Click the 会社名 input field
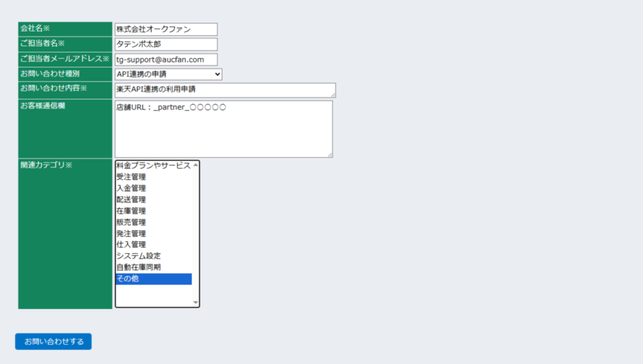Image resolution: width=643 pixels, height=364 pixels. (166, 29)
